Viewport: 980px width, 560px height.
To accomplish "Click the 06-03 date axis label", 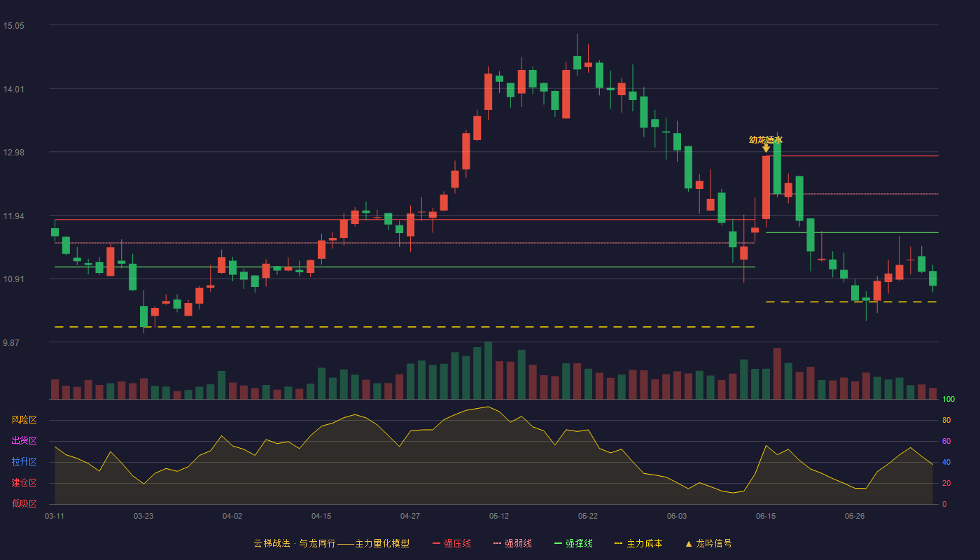I will pyautogui.click(x=677, y=516).
